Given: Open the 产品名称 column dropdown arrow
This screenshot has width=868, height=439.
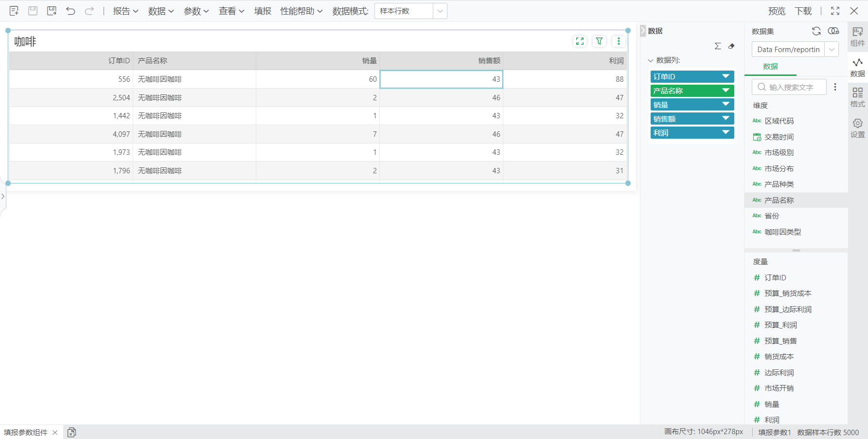Looking at the screenshot, I should (726, 91).
